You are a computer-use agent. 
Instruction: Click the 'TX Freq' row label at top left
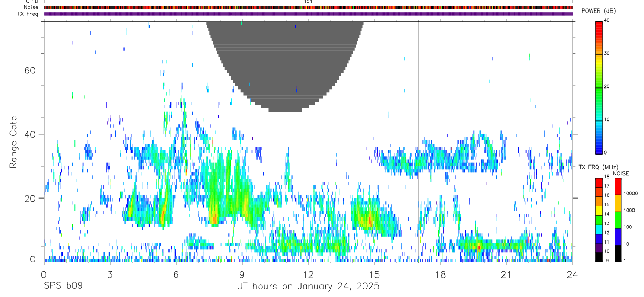click(28, 14)
